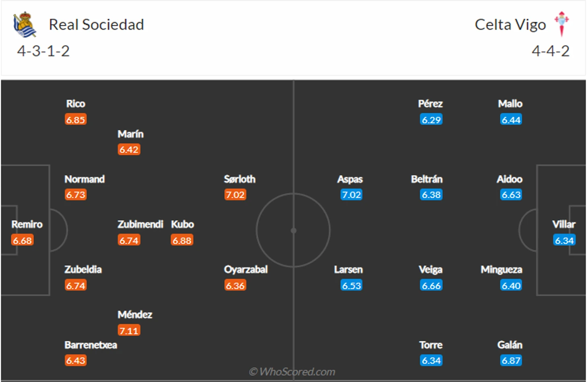This screenshot has width=588, height=382.
Task: Select player Kubo on the pitch
Action: click(x=182, y=224)
